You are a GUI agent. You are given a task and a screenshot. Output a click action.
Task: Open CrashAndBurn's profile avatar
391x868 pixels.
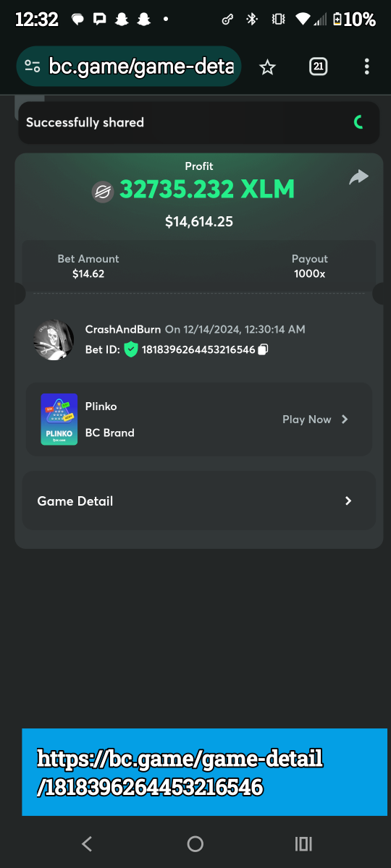[x=54, y=339]
